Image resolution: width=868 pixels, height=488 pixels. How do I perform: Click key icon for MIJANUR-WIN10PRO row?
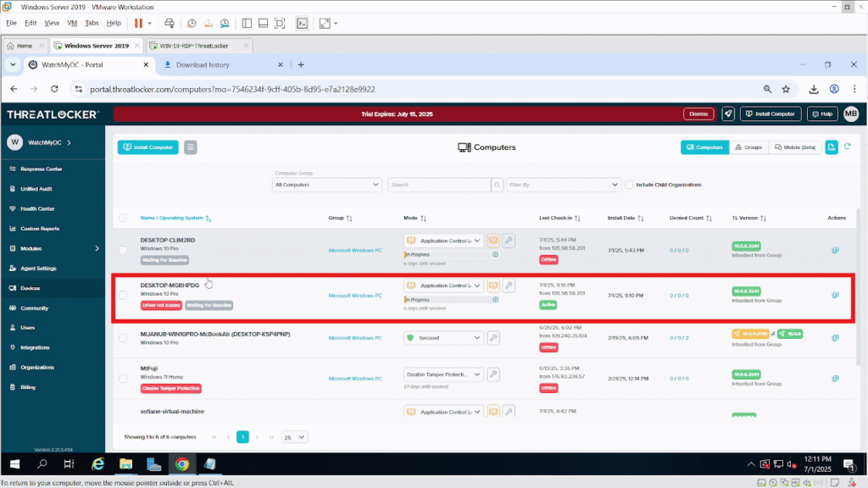(493, 337)
